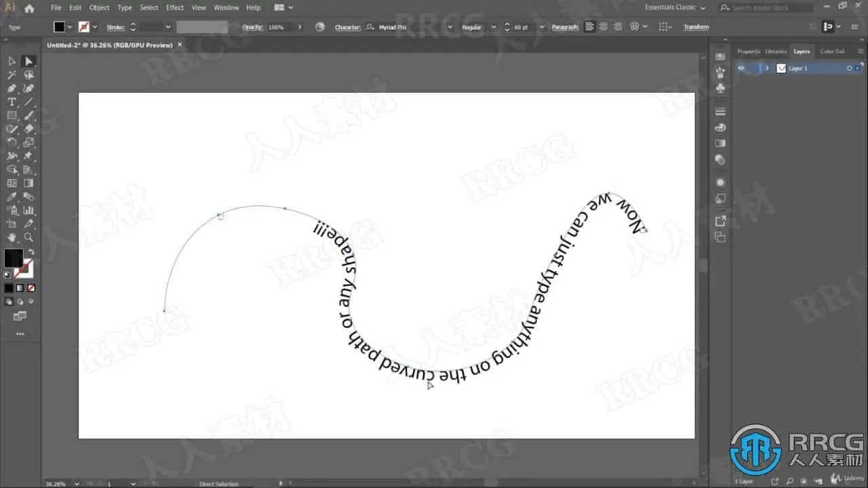The width and height of the screenshot is (868, 488).
Task: Open the font family Myriad Pro dropdown
Action: pos(449,27)
